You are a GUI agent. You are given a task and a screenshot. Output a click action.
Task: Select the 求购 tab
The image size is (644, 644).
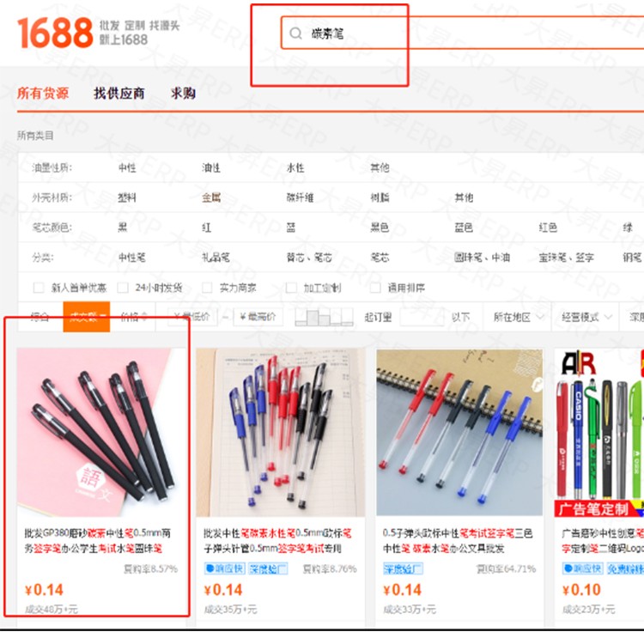[x=183, y=94]
